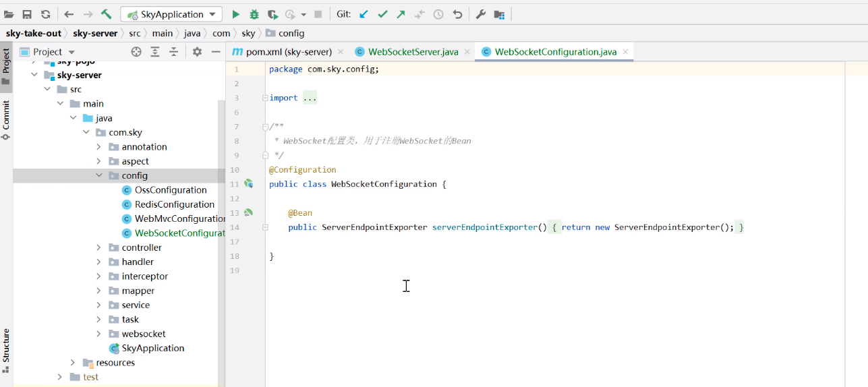Click config in the breadcrumb bar
This screenshot has width=868, height=387.
[285, 33]
